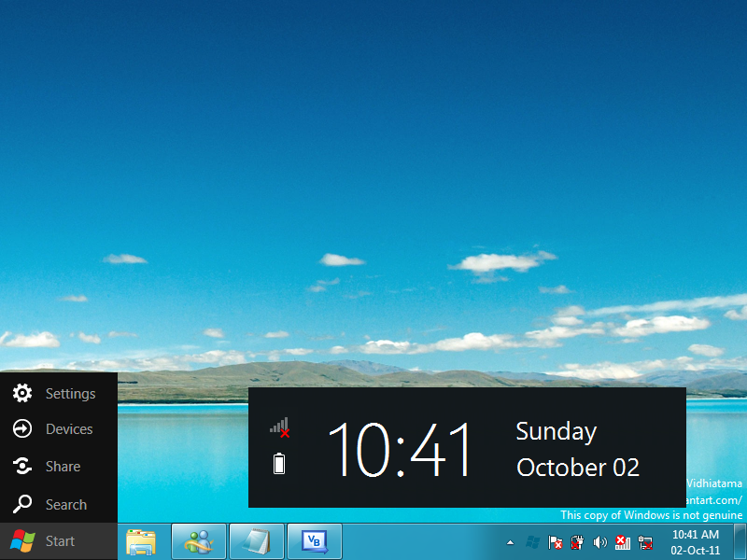Select Devices from the side panel

point(22,429)
